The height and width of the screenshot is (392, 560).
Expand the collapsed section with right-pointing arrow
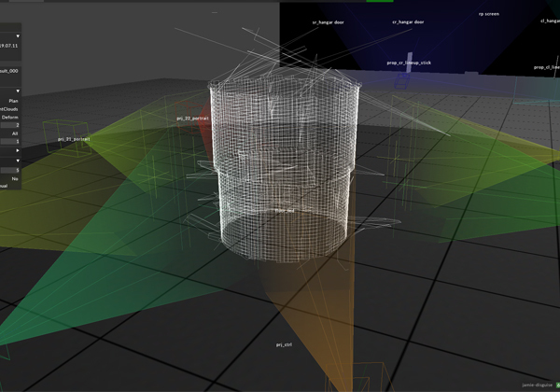[16, 149]
